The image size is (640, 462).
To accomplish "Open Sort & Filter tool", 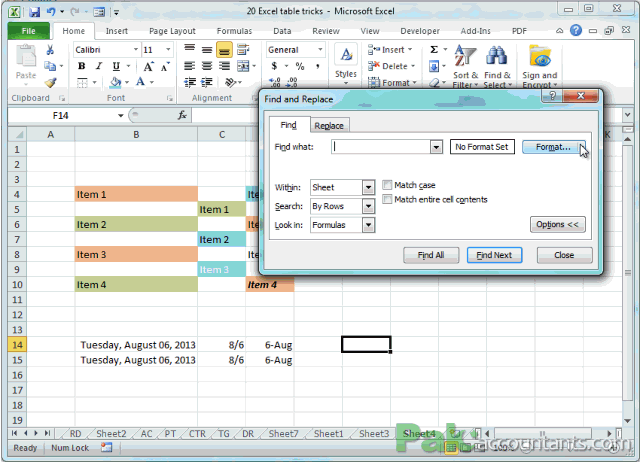I will [x=465, y=66].
